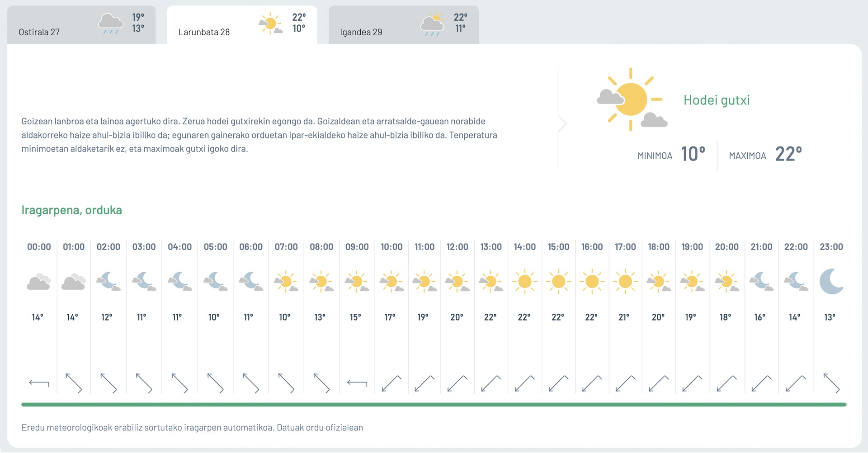The image size is (868, 453).
Task: Click the wind arrow under 09:00
Action: (357, 383)
